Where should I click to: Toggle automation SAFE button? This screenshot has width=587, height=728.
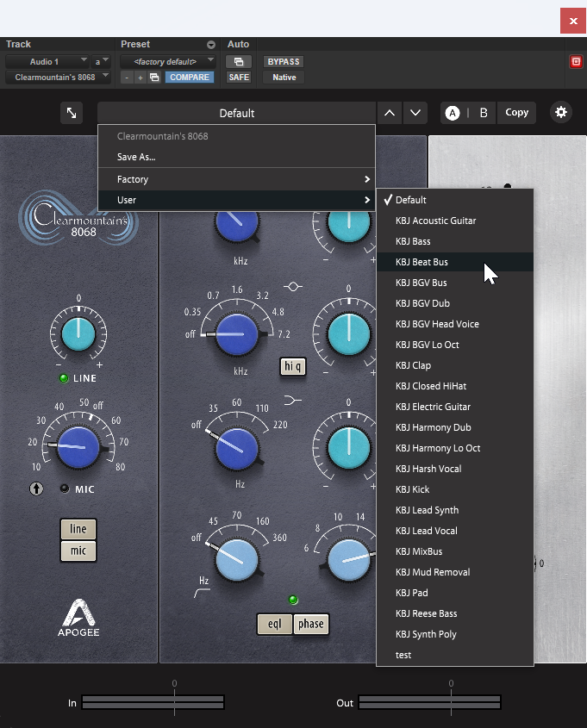point(239,78)
